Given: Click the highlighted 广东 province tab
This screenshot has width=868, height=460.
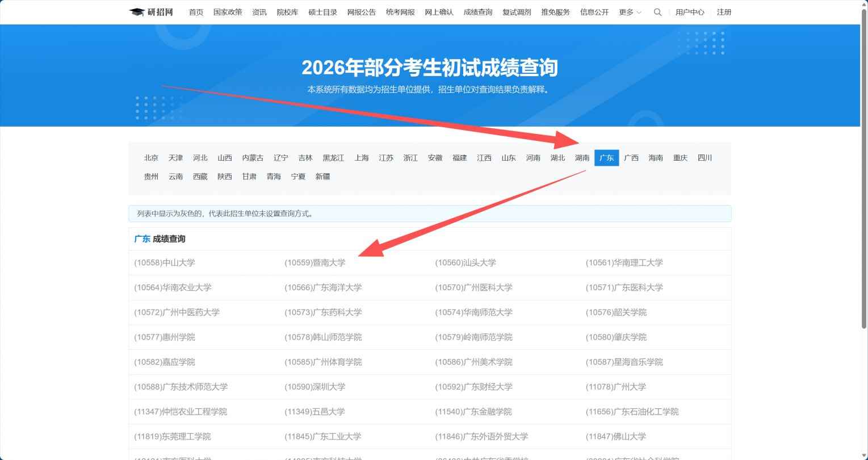Looking at the screenshot, I should pyautogui.click(x=607, y=158).
